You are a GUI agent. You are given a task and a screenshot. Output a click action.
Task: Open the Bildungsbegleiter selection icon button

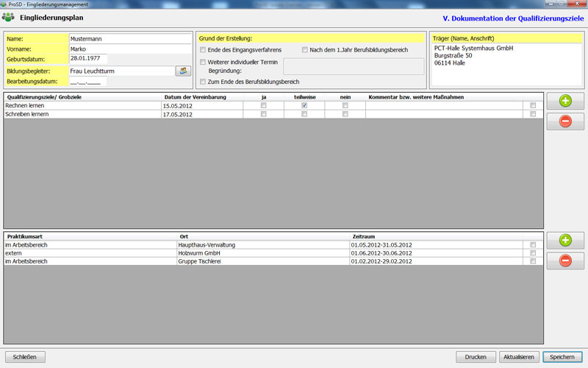pyautogui.click(x=183, y=71)
